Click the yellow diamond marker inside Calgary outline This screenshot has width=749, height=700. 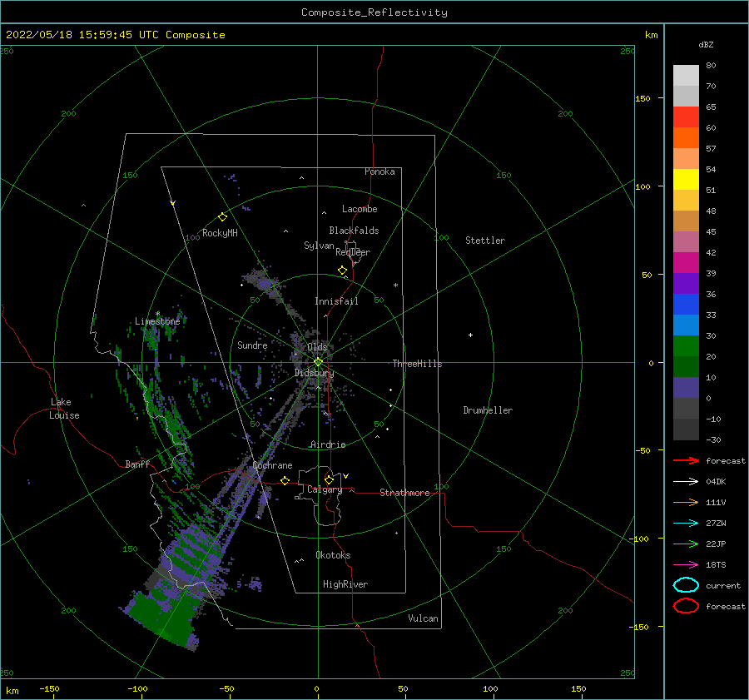point(329,479)
